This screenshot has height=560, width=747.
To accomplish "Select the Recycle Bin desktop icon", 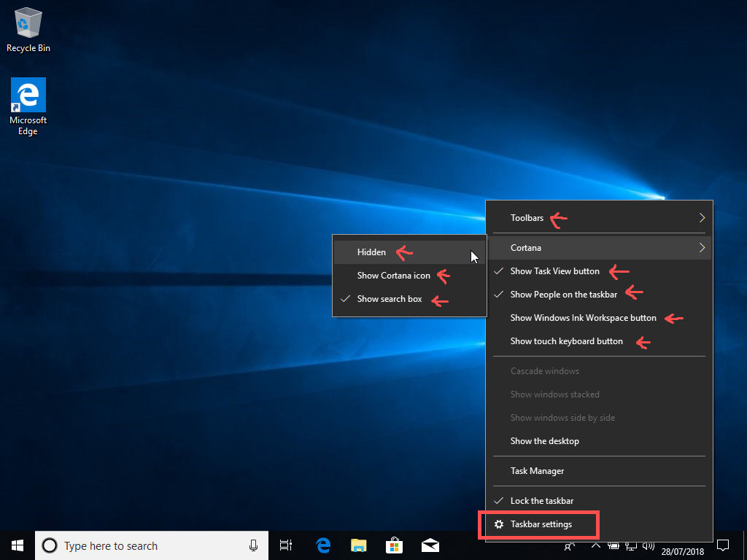I will click(28, 29).
